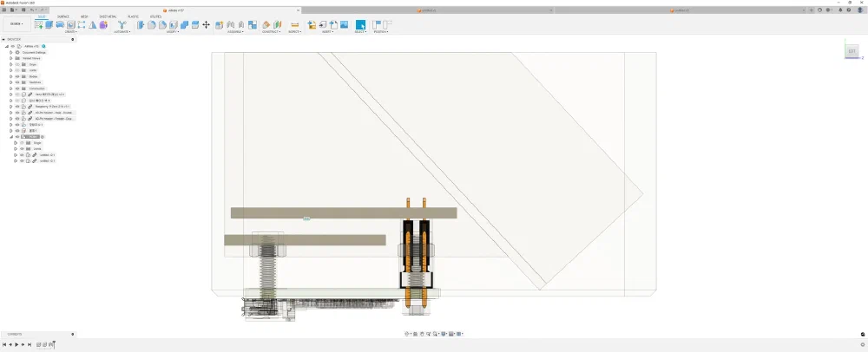Click the Automate fork-shaped icon
868x352 pixels.
(122, 25)
